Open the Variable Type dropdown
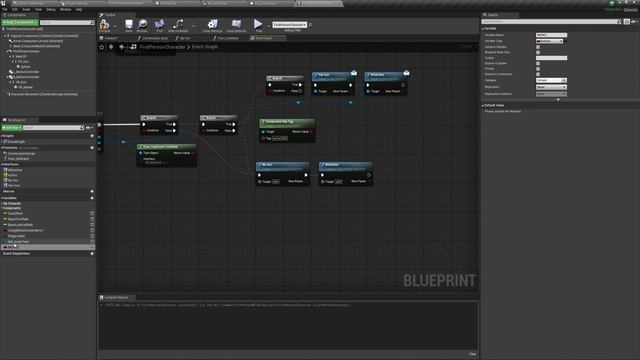640x360 pixels. pyautogui.click(x=550, y=41)
